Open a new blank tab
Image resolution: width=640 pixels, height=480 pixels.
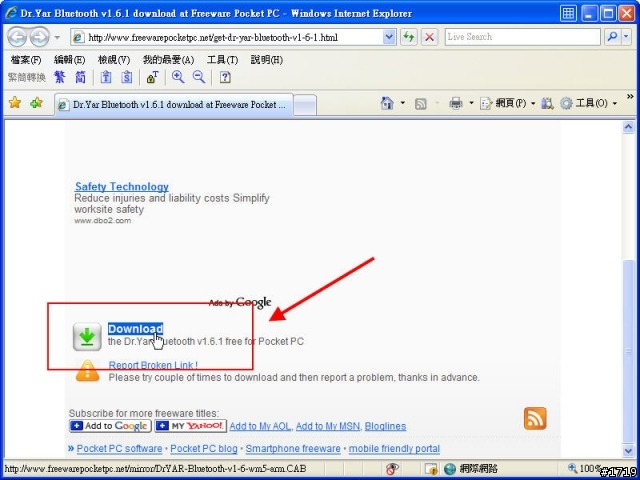coord(305,105)
